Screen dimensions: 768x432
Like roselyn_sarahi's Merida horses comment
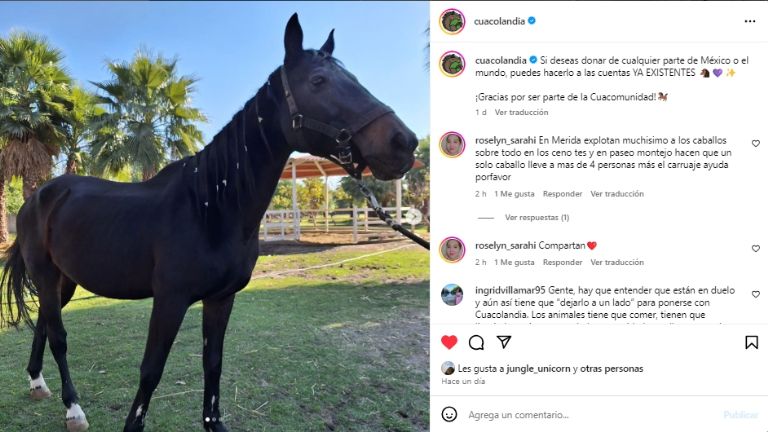tap(756, 144)
